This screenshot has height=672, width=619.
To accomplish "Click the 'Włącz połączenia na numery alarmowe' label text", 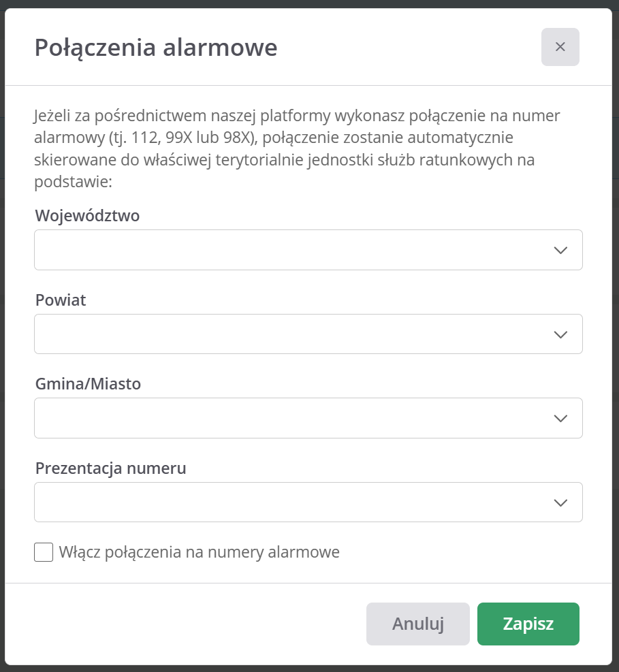I will [199, 552].
